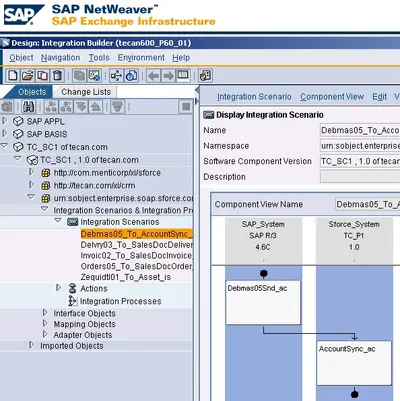Click the open book toolbar icon
Screen dimensions: 400x401
pyautogui.click(x=183, y=76)
